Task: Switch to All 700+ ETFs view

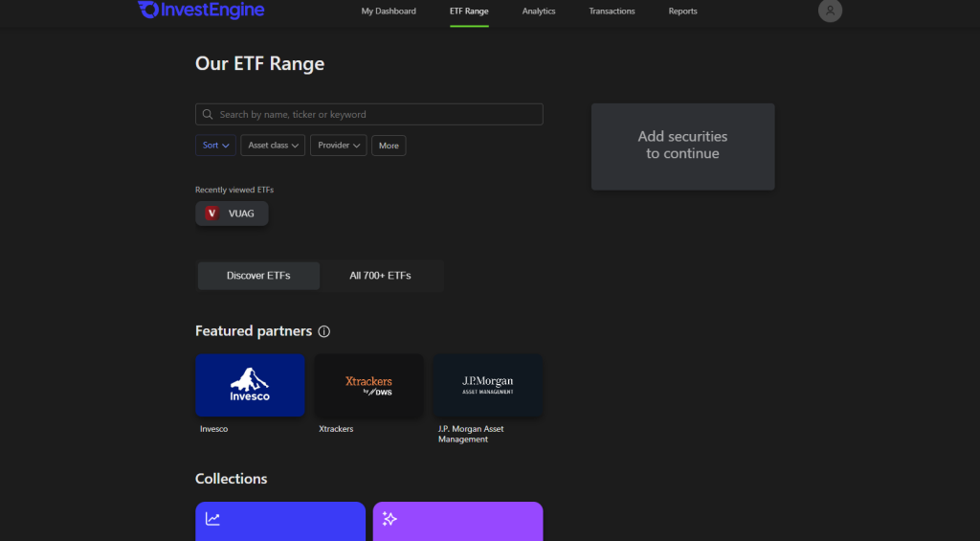Action: click(380, 276)
